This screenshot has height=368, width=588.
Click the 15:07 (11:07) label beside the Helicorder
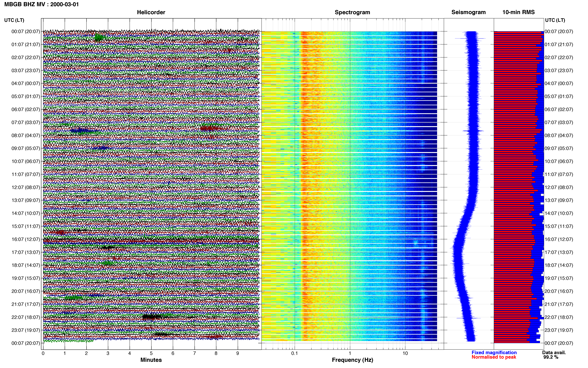click(x=26, y=226)
